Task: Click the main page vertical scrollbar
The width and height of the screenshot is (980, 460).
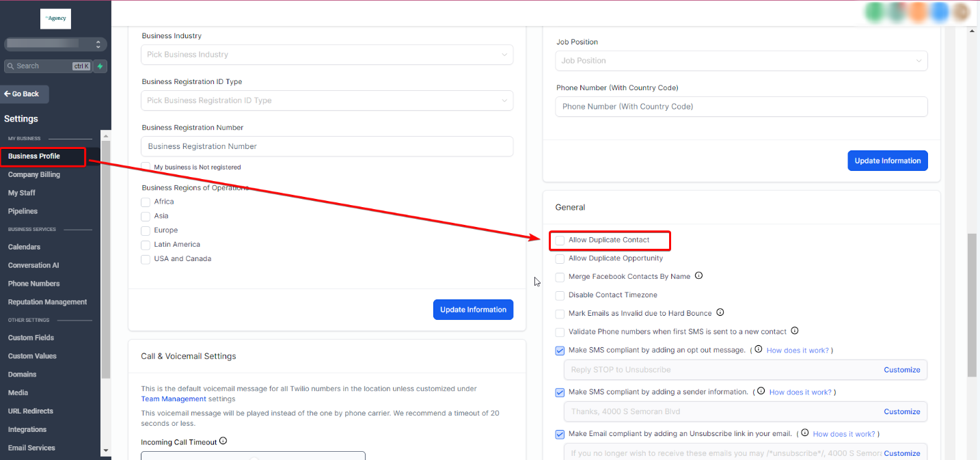Action: click(x=972, y=304)
